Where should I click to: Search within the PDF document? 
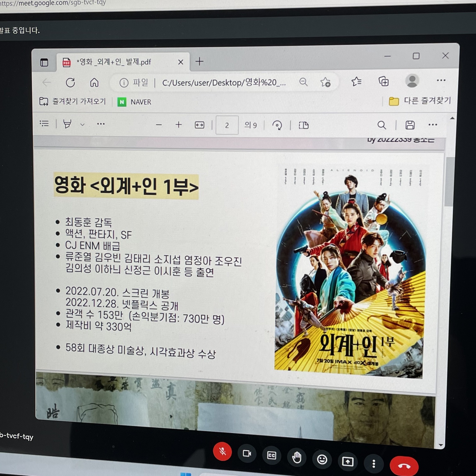(382, 125)
